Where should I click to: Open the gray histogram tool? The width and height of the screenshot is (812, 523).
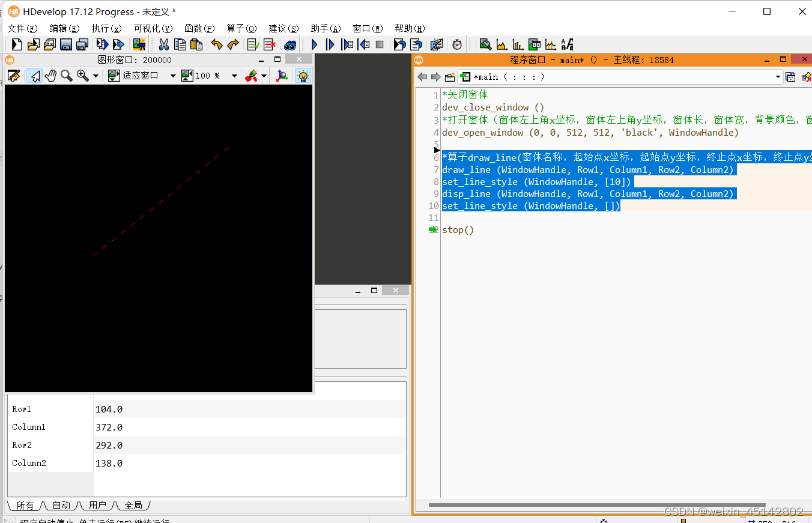pyautogui.click(x=501, y=44)
